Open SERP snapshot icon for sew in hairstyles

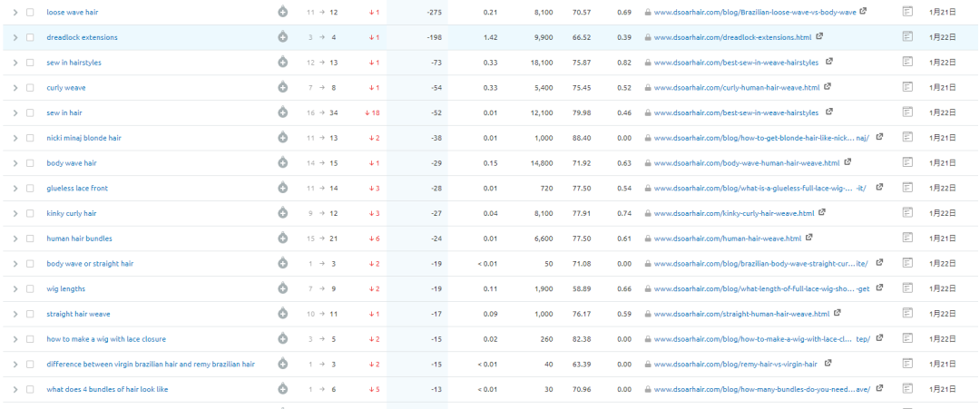[907, 62]
